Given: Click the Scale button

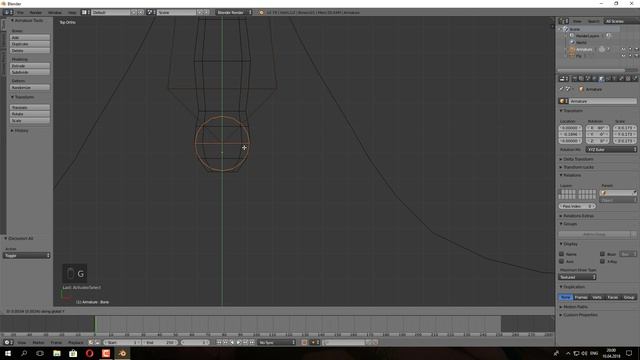Looking at the screenshot, I should coord(30,120).
